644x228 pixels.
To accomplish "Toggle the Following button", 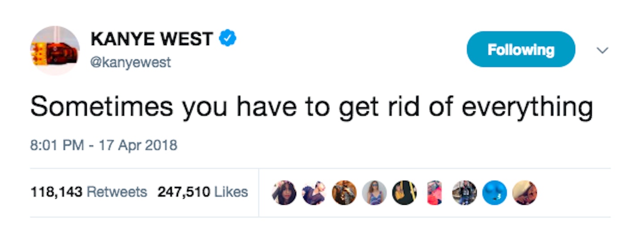I will [x=521, y=50].
